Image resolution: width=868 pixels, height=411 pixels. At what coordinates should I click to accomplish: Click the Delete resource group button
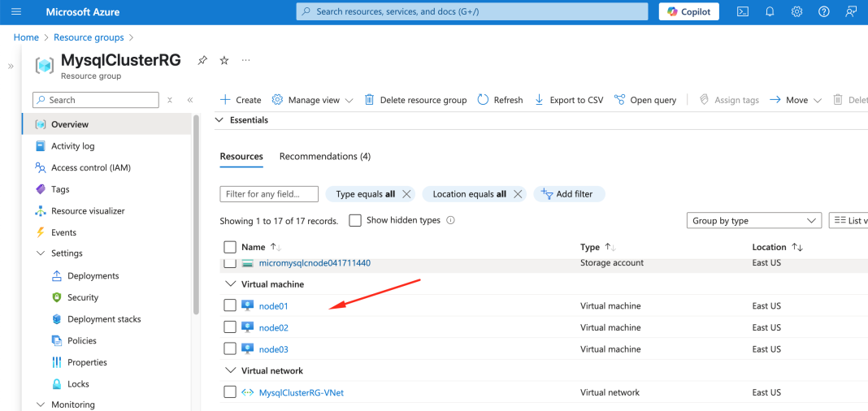tap(415, 100)
